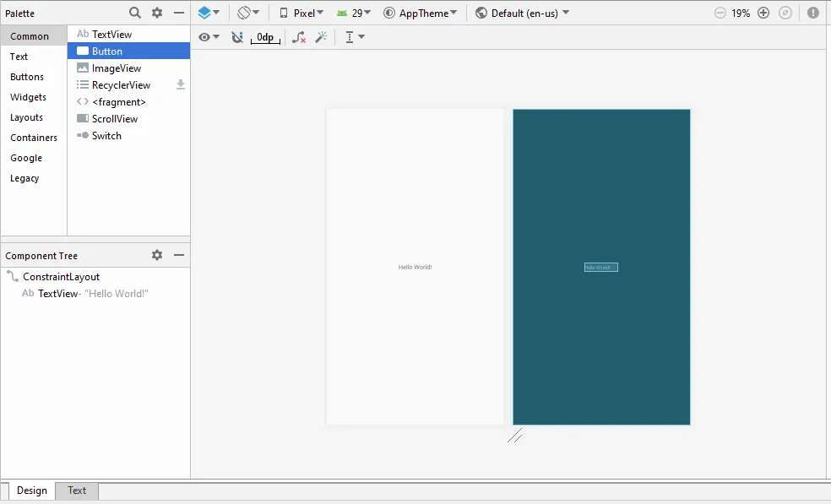This screenshot has width=831, height=504.
Task: Pick Switch from the palette
Action: point(128,136)
